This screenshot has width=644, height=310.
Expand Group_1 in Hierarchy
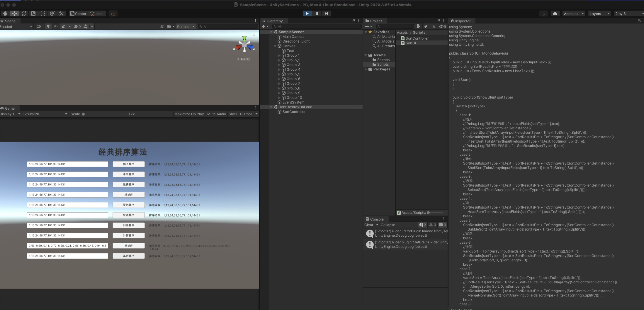tap(279, 56)
